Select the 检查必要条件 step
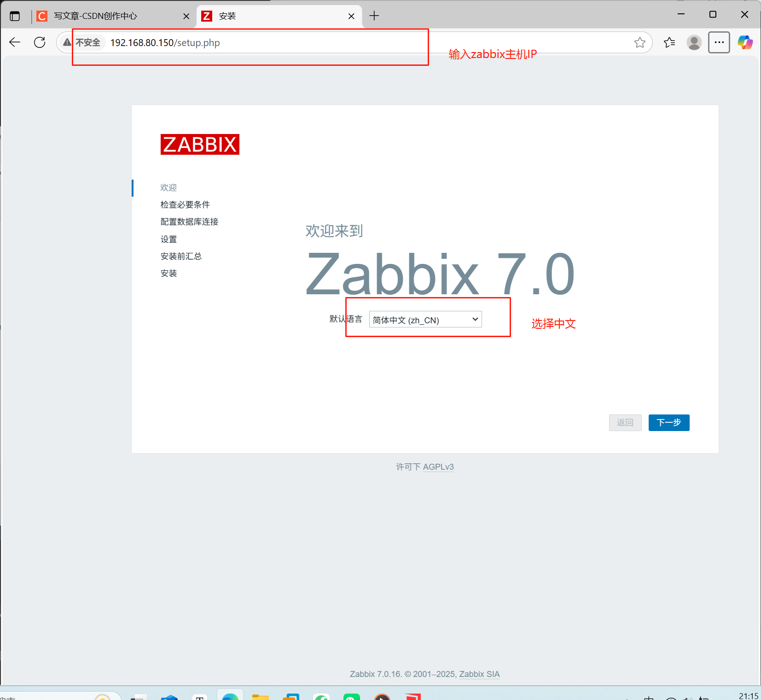Screen dimensions: 761x700 click(x=185, y=204)
